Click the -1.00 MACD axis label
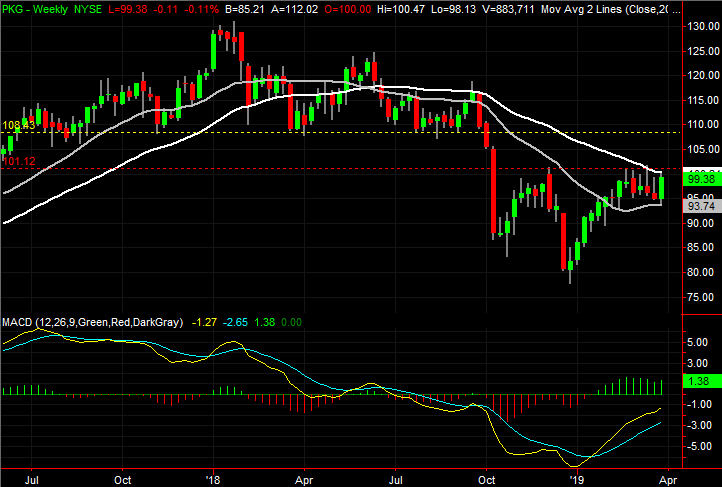 [x=697, y=404]
